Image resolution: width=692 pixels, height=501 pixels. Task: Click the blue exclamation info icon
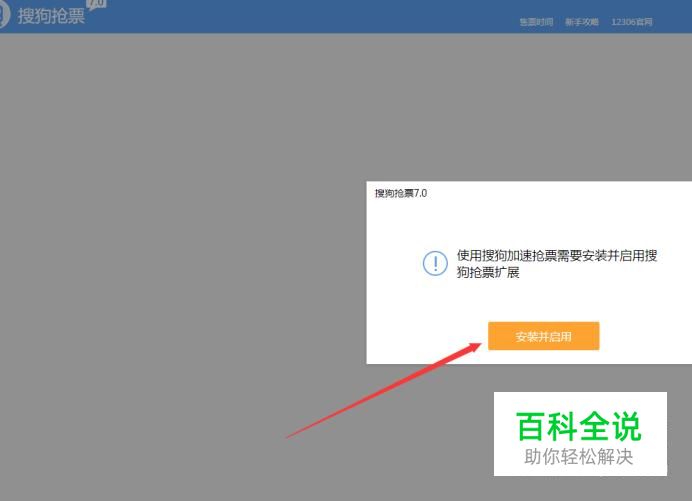435,263
